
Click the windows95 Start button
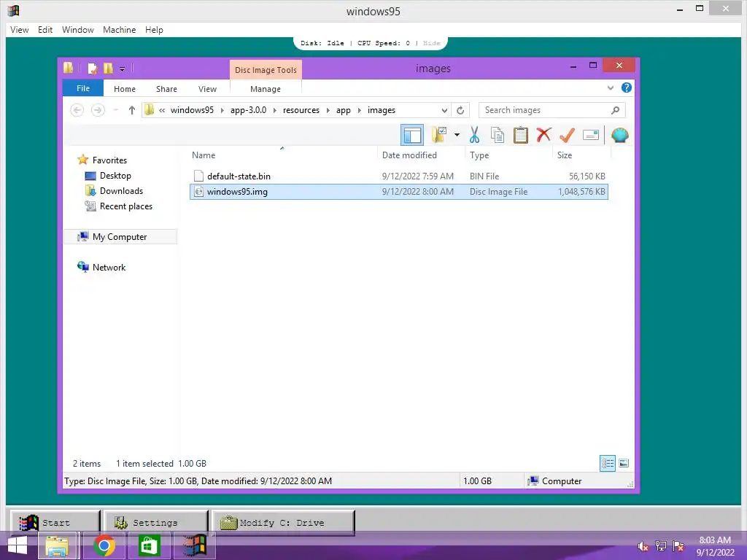55,522
